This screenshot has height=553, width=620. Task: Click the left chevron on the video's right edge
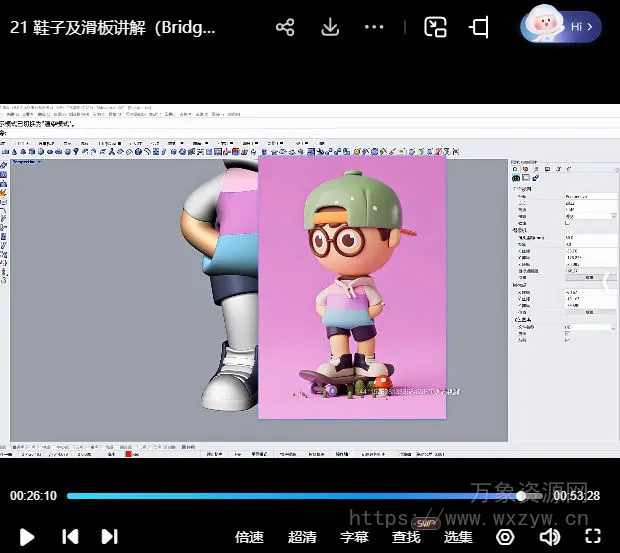606,283
